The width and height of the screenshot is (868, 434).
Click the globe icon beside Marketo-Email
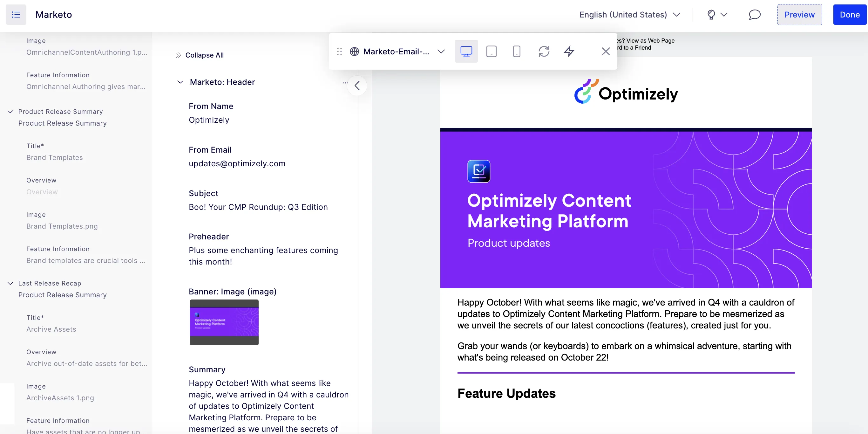pos(354,51)
